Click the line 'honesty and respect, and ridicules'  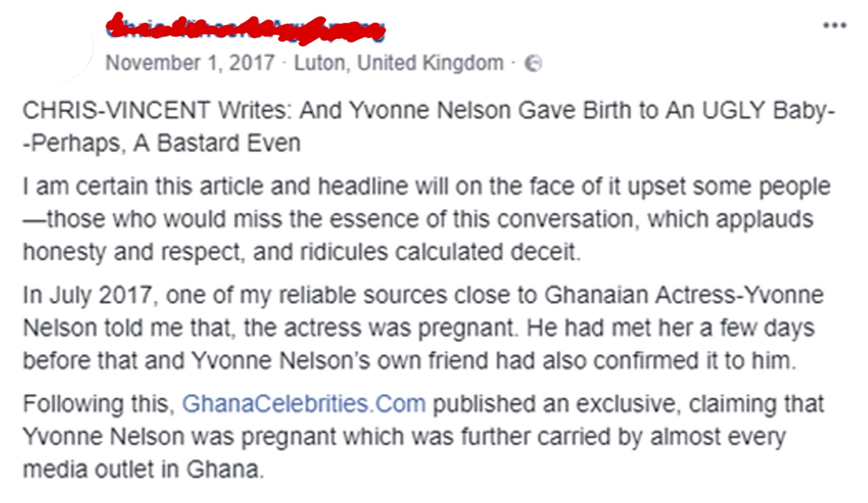[x=302, y=251]
